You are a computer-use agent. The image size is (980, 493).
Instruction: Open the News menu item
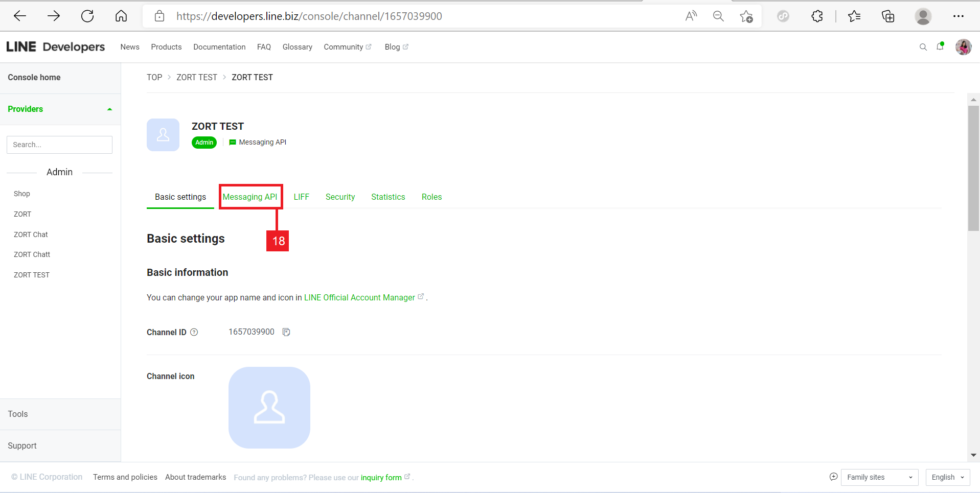130,47
